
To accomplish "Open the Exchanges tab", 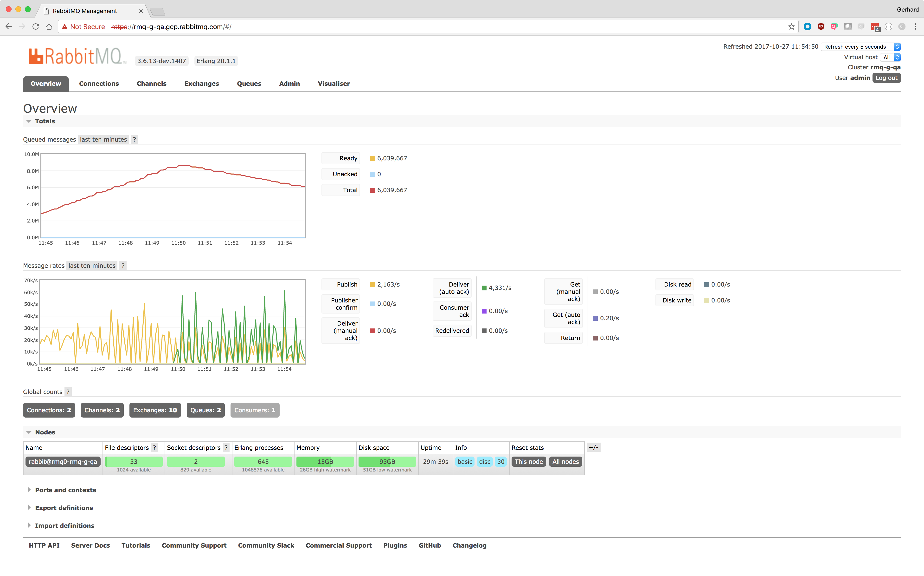I will (x=202, y=83).
